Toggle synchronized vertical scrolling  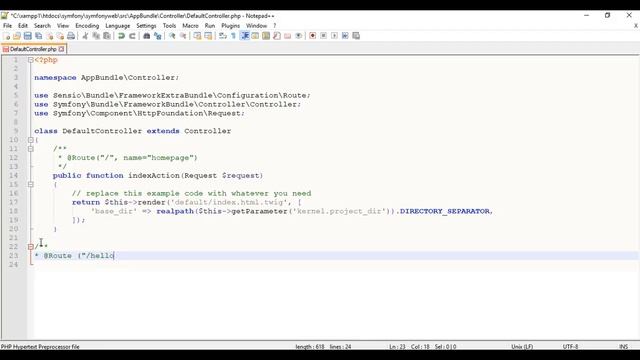pyautogui.click(x=197, y=36)
